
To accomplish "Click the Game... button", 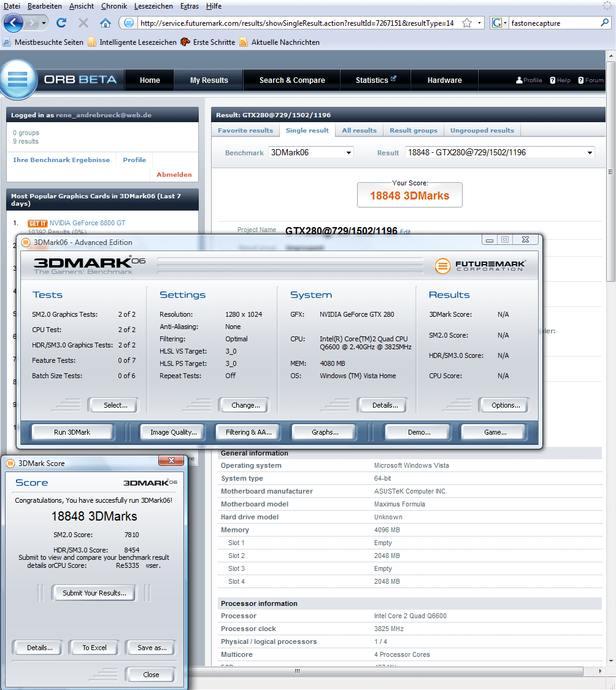I will coord(495,432).
